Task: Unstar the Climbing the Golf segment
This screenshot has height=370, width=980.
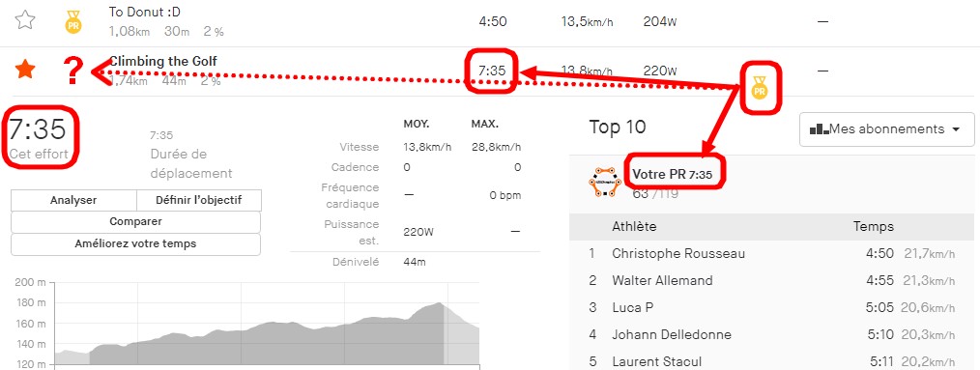Action: (x=25, y=70)
